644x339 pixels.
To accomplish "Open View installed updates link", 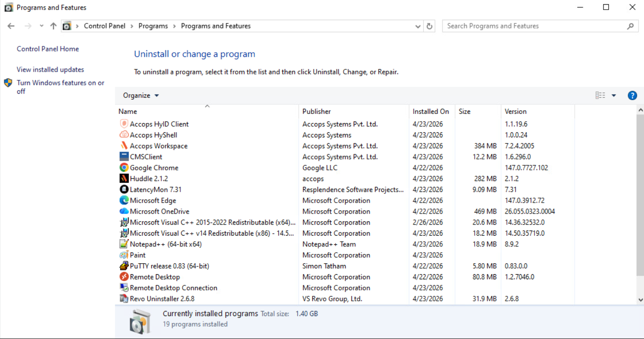I will pyautogui.click(x=51, y=69).
